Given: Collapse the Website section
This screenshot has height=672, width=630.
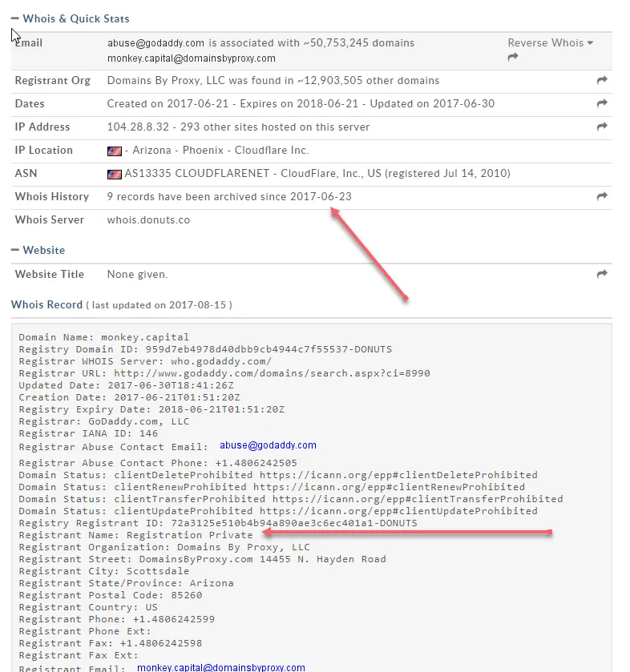Looking at the screenshot, I should pyautogui.click(x=15, y=250).
